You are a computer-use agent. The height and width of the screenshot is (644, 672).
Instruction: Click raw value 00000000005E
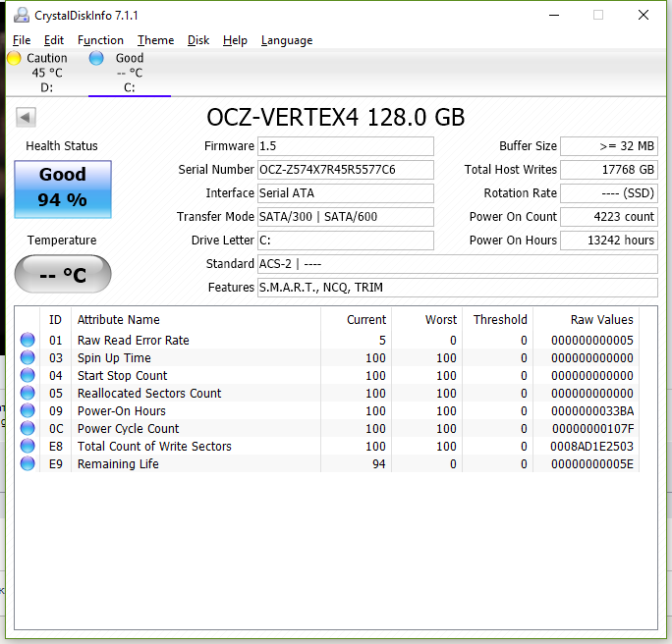(x=592, y=463)
